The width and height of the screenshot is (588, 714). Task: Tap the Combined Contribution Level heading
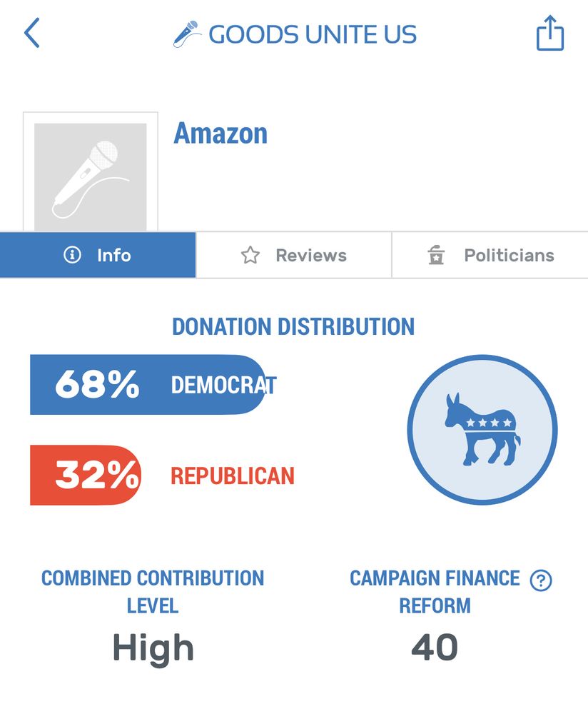pyautogui.click(x=153, y=591)
